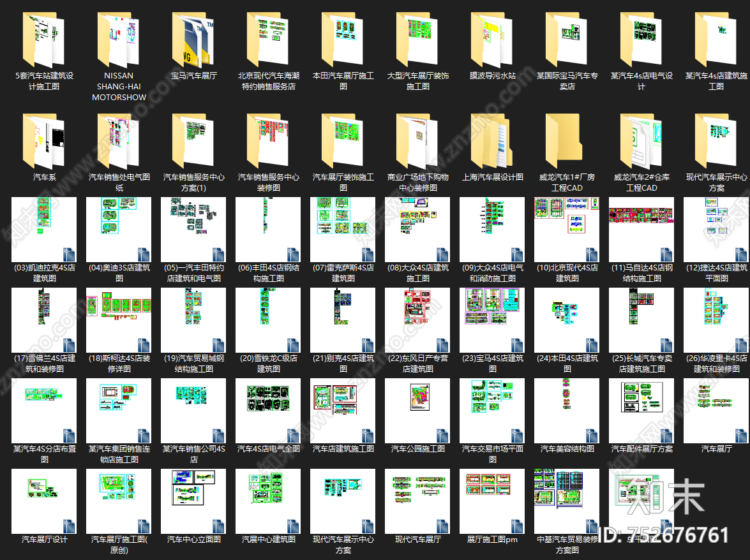Open the 威龙汽车2#仓库工程CAD folder icon
The image size is (750, 560).
coord(641,141)
